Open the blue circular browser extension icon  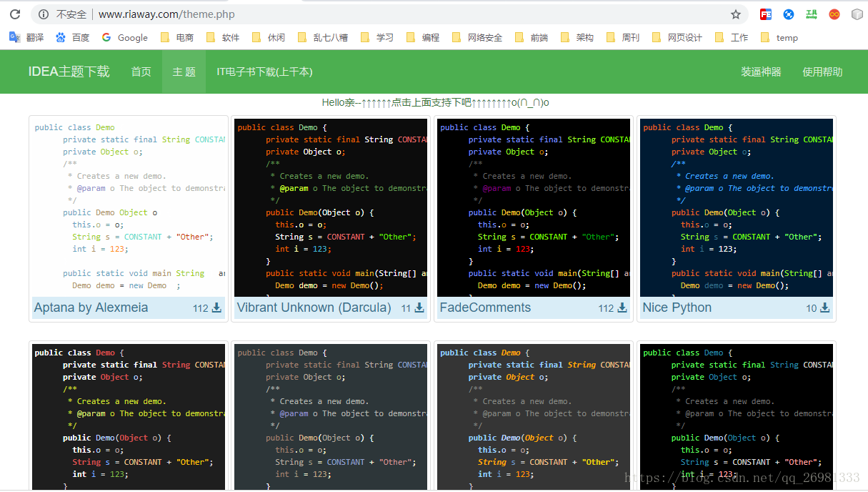789,14
